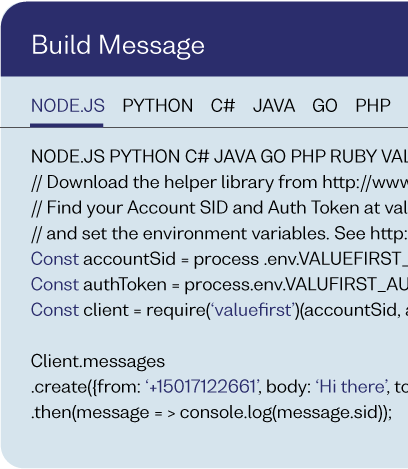Switch to the PYTHON tab

(x=158, y=106)
